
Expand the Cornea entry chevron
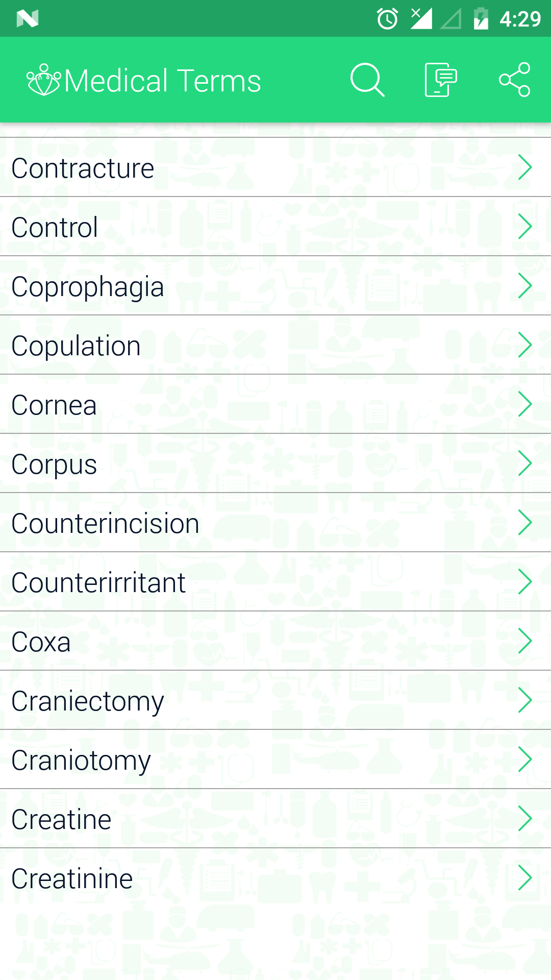click(x=524, y=404)
